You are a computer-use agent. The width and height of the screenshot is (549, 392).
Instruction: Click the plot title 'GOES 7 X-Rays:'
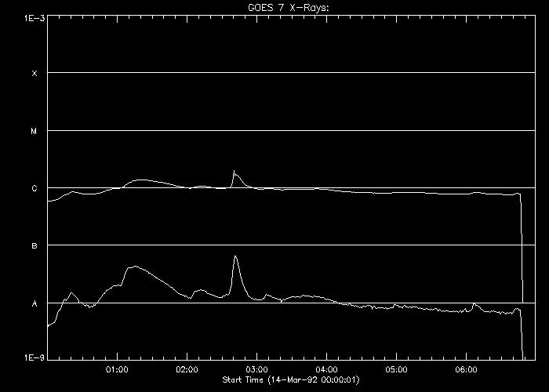[x=289, y=8]
